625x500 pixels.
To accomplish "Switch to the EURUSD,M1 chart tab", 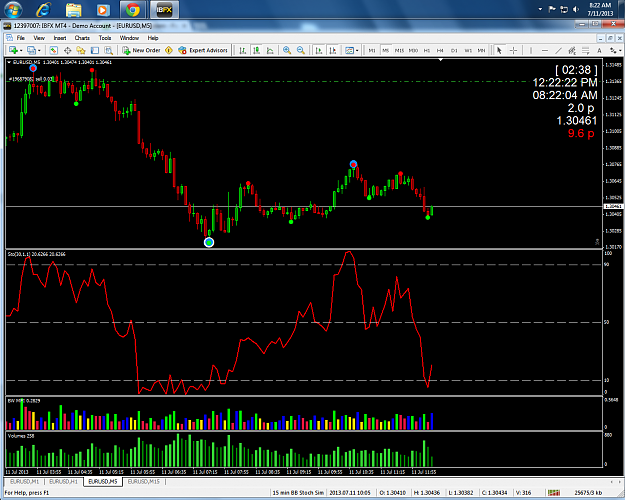I will tap(24, 482).
